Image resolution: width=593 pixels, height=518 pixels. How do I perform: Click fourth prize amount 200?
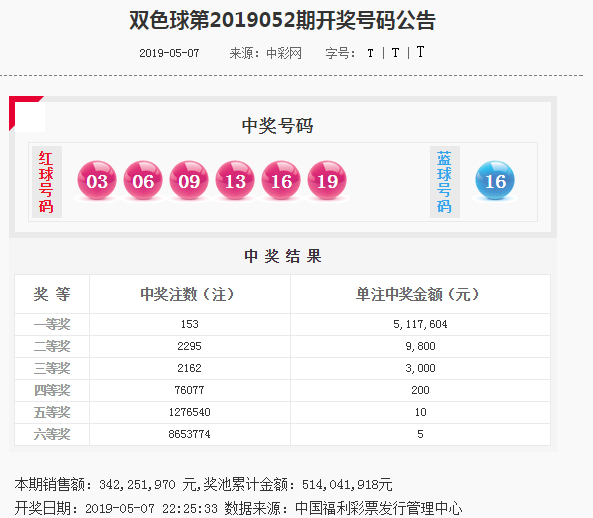[x=420, y=390]
